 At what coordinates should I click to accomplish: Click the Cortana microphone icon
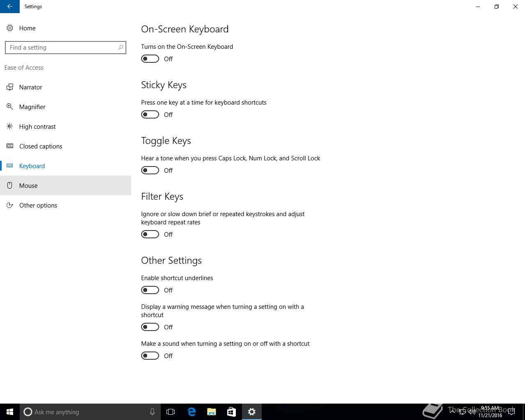click(x=152, y=412)
